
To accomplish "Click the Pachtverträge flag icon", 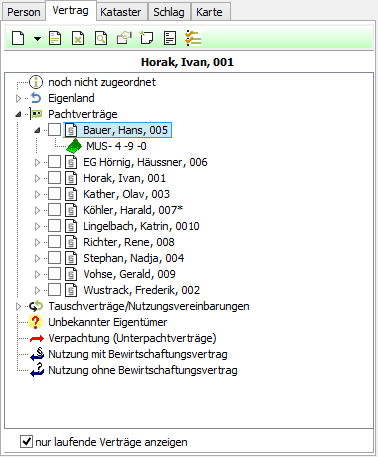I will click(x=36, y=114).
